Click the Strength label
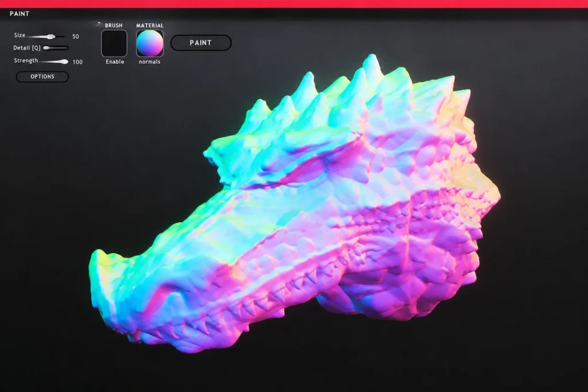 [x=26, y=60]
